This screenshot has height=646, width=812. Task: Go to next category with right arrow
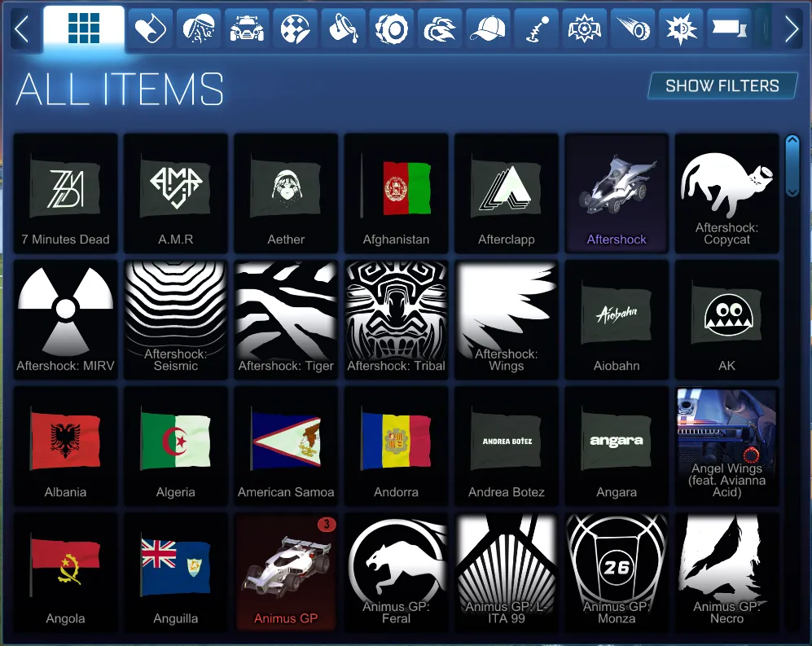[791, 29]
